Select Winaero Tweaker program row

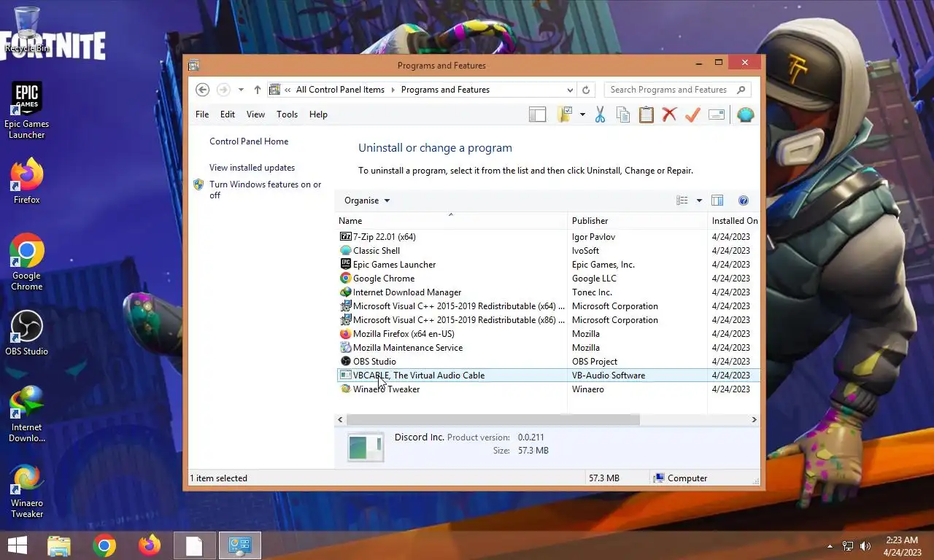(x=548, y=389)
